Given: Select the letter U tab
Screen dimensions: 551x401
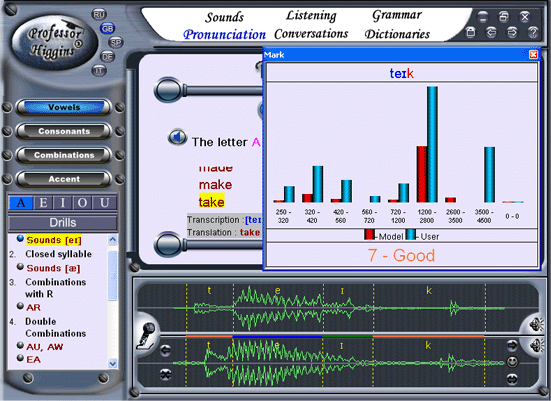Looking at the screenshot, I should [104, 203].
